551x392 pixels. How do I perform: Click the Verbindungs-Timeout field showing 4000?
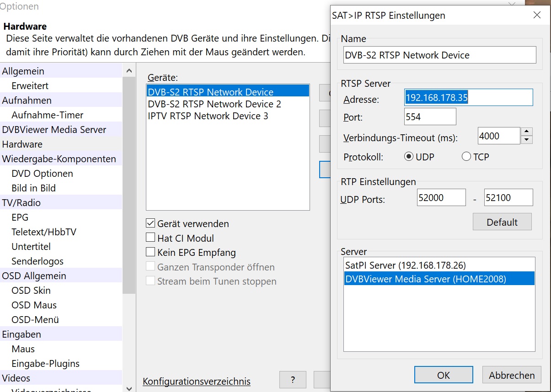point(499,136)
